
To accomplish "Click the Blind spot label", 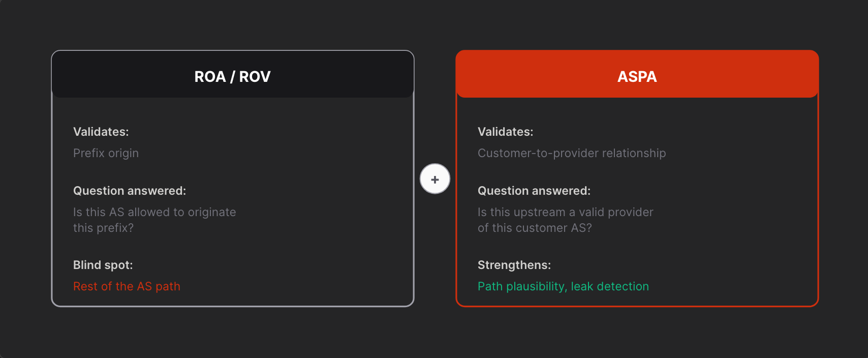I will (x=103, y=265).
